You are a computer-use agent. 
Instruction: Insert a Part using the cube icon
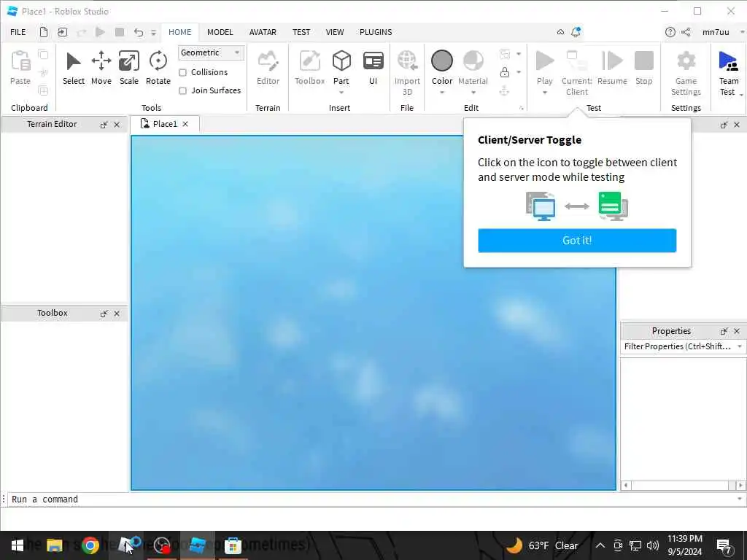click(x=341, y=61)
